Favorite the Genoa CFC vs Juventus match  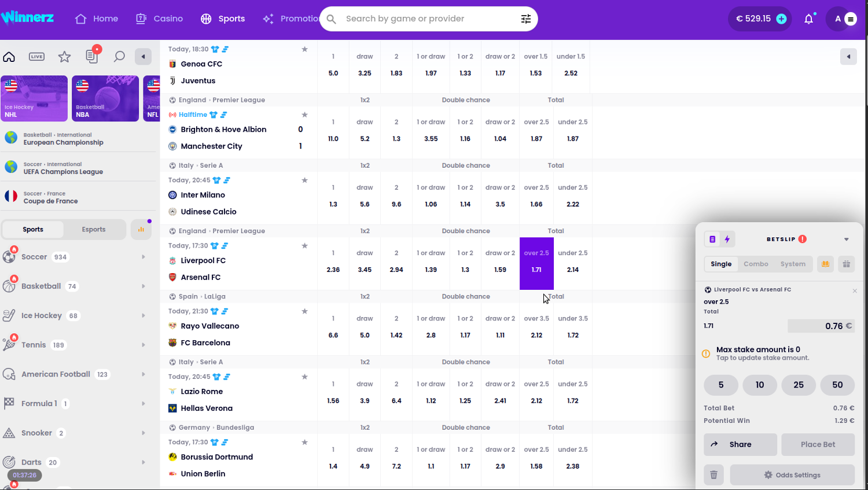[304, 49]
